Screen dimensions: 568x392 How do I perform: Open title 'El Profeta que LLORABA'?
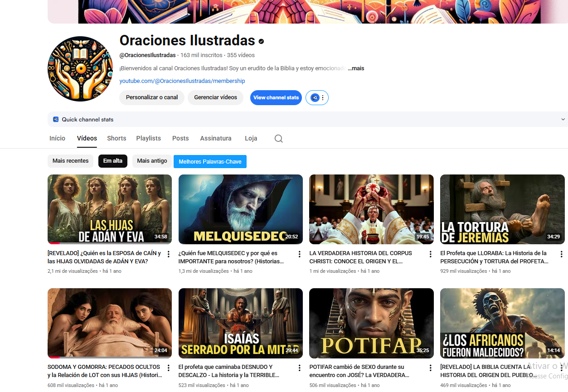tap(494, 257)
